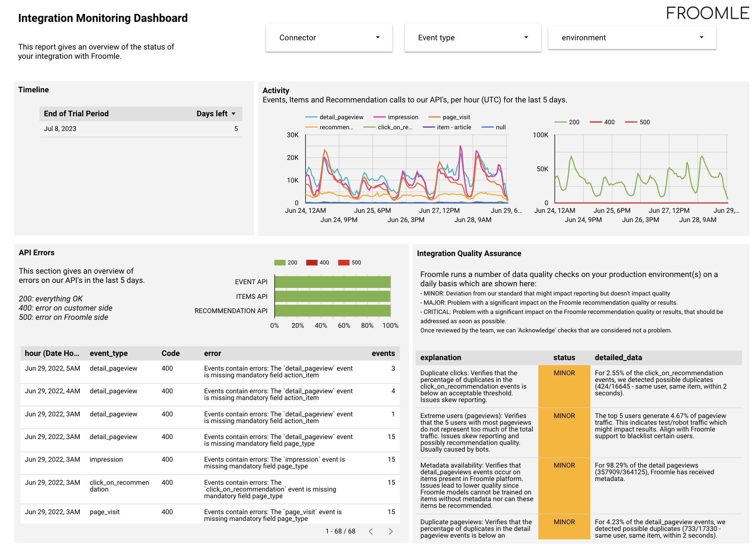Open the Event type dropdown
Viewport: 756px width, 549px height.
[472, 38]
